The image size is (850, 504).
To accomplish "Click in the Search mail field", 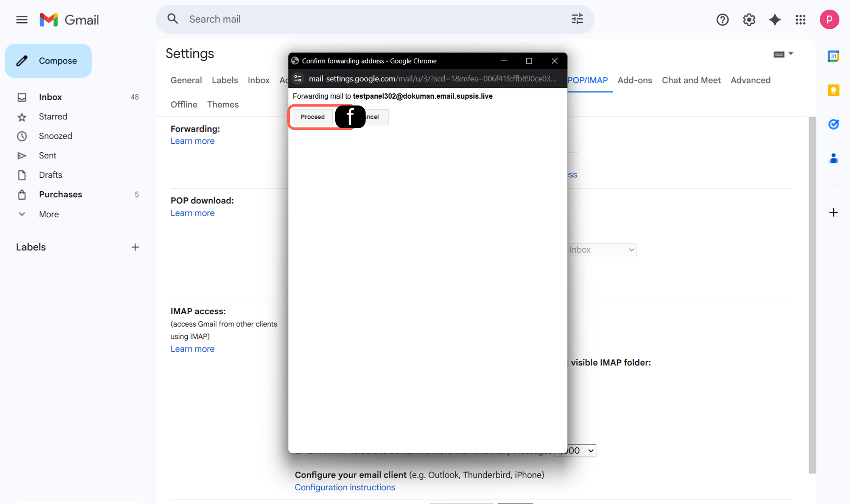I will pos(375,19).
